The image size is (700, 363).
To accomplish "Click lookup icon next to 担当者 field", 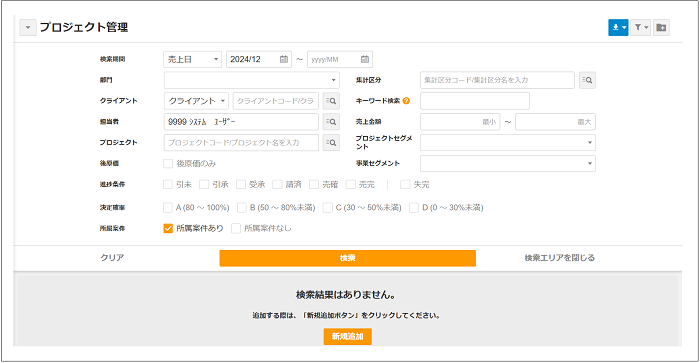I will click(x=331, y=122).
